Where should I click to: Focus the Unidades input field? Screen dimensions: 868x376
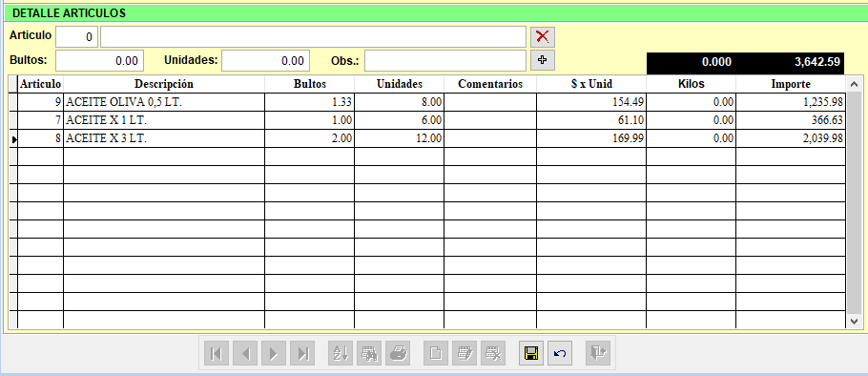point(266,60)
